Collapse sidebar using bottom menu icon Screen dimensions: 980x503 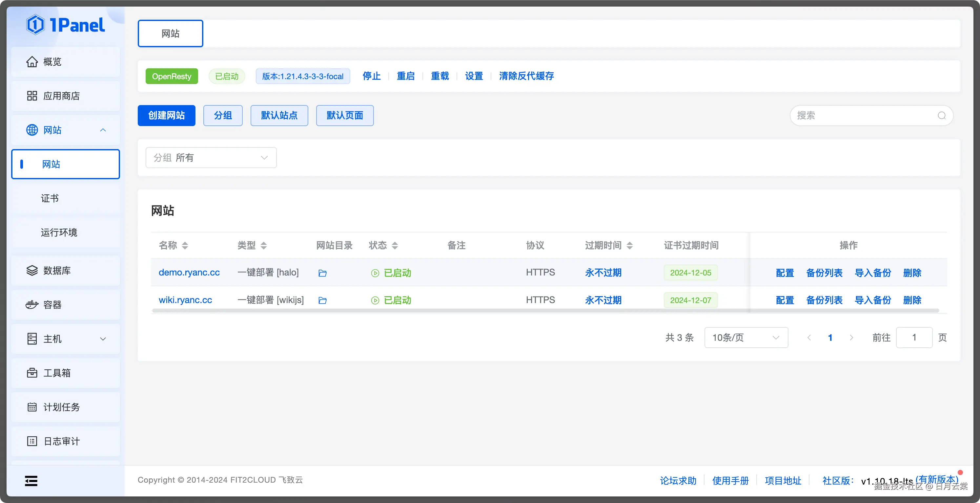coord(31,481)
